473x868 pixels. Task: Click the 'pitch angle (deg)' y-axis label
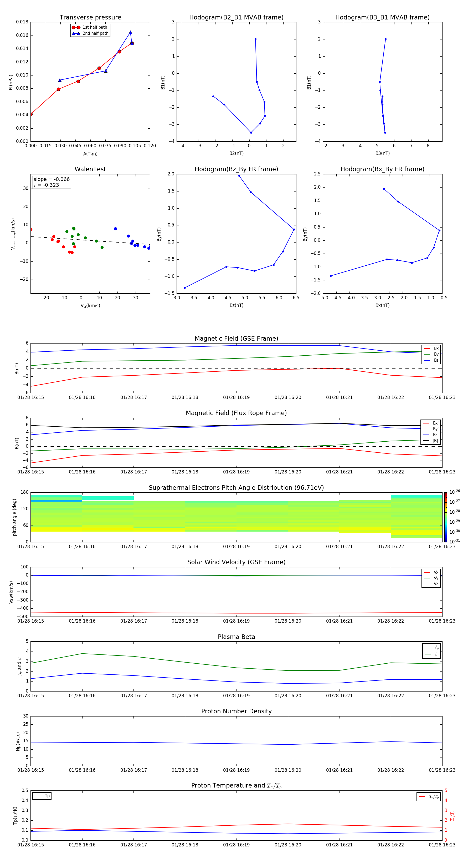click(x=14, y=517)
